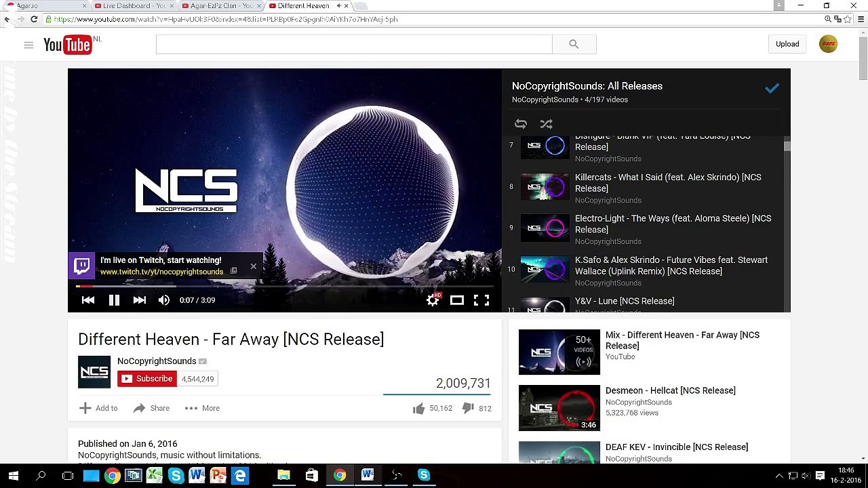
Task: Open DEAF KEV - Invincible suggested video
Action: (677, 447)
